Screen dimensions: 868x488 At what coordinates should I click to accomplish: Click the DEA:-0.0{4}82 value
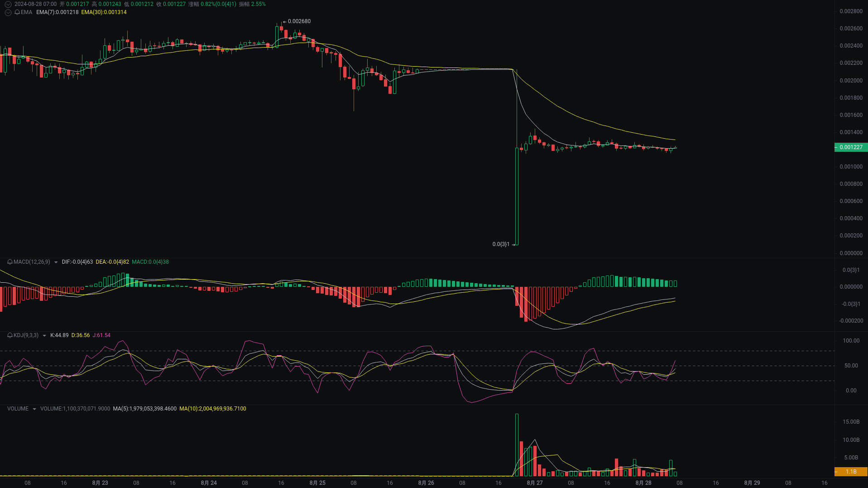(x=112, y=262)
